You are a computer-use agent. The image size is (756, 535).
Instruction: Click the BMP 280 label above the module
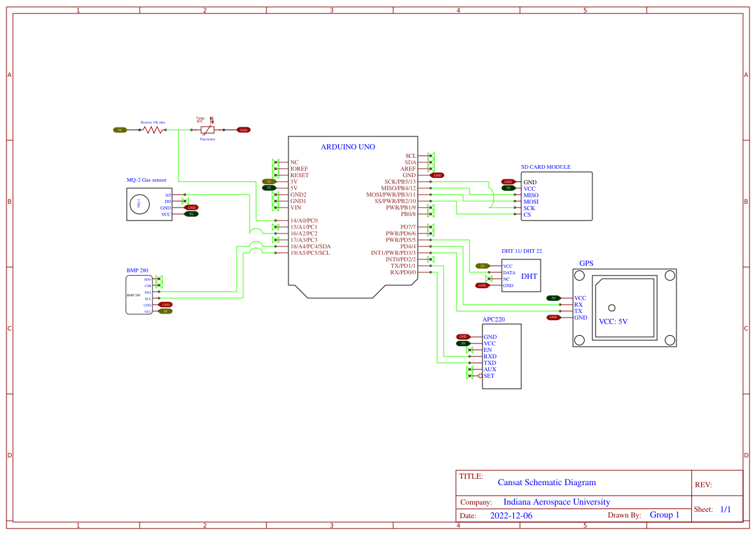point(137,270)
